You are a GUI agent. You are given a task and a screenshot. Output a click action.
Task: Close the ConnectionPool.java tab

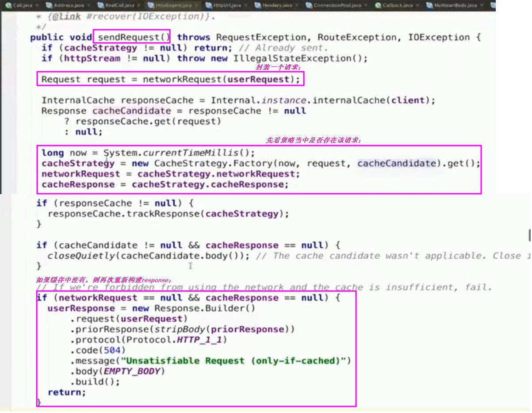tap(365, 5)
